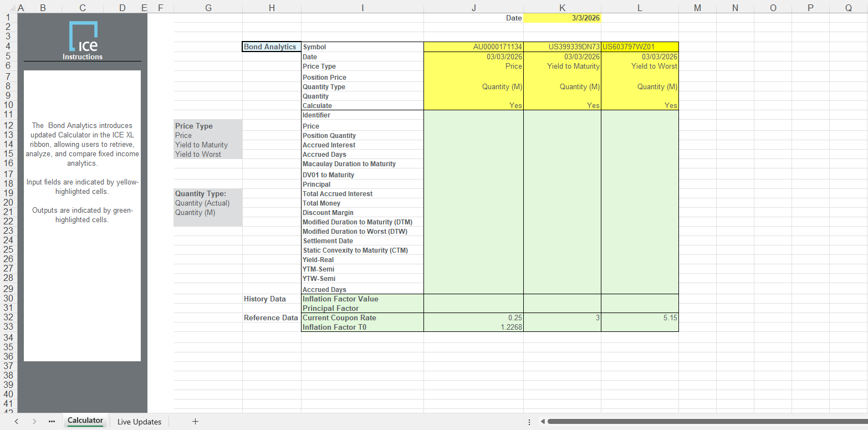
Task: Select the Calculate Yes cell for AU0000171134
Action: [473, 105]
